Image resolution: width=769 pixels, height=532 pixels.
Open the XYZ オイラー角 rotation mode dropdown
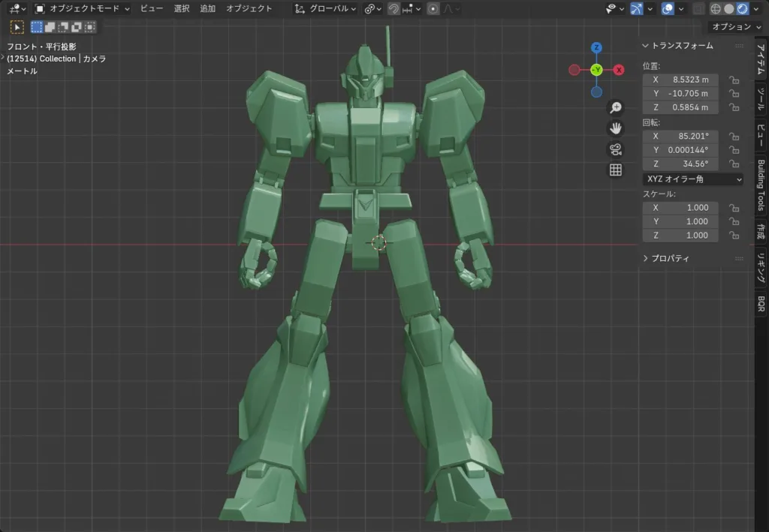tap(692, 179)
